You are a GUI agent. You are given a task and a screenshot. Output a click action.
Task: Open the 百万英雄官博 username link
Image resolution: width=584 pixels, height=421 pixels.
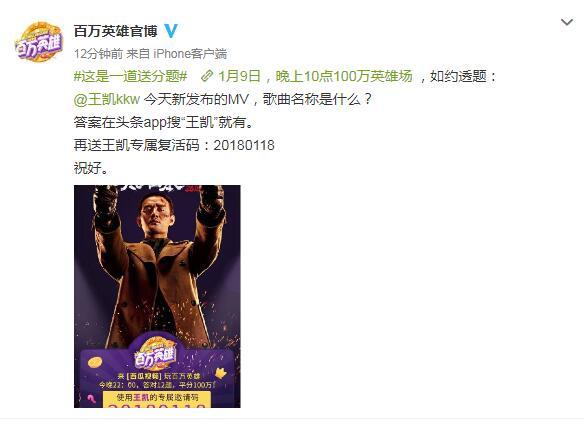tap(115, 31)
